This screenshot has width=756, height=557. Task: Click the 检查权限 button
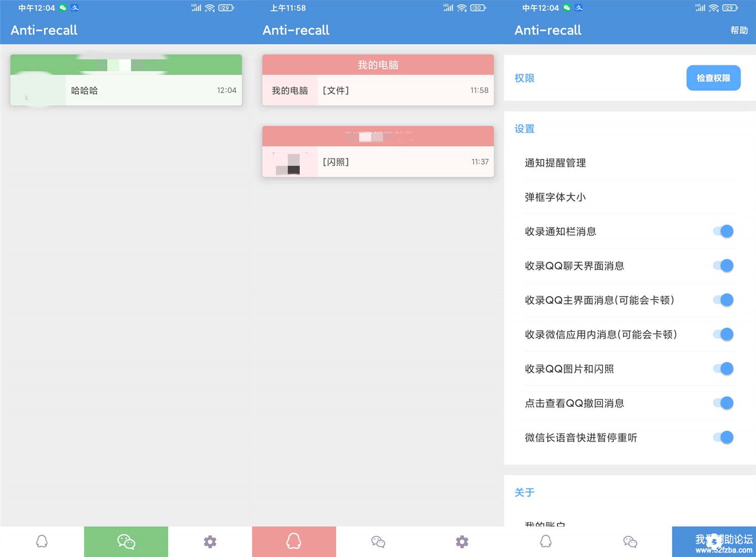(713, 78)
